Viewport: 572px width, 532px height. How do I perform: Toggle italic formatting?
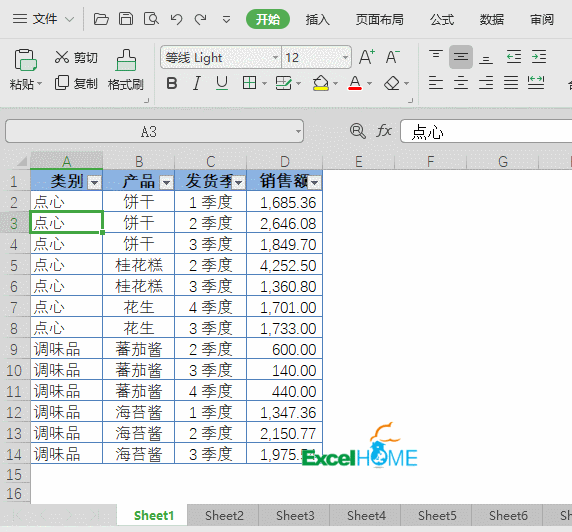(197, 84)
